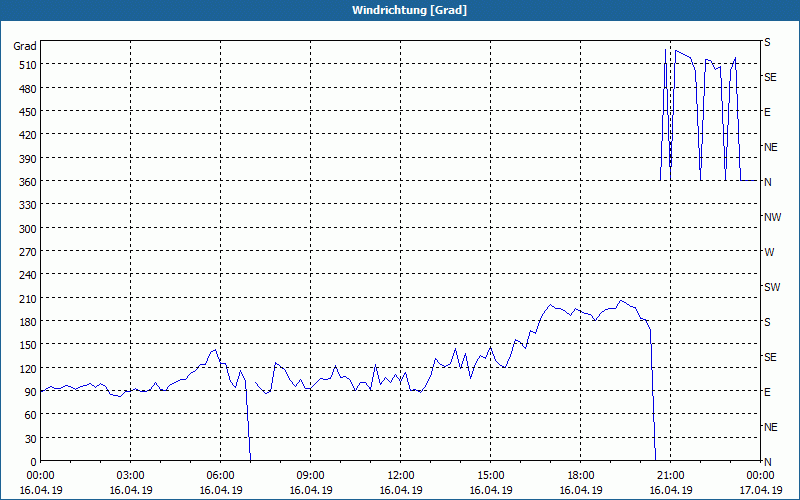This screenshot has height=500, width=800.
Task: Select the y-axis value 390
Action: [x=29, y=159]
